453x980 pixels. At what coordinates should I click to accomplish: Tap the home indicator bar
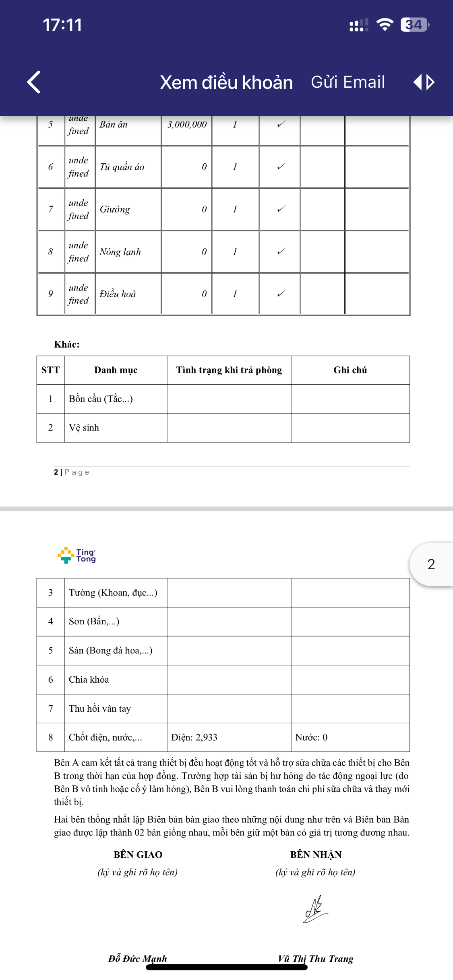click(x=227, y=968)
